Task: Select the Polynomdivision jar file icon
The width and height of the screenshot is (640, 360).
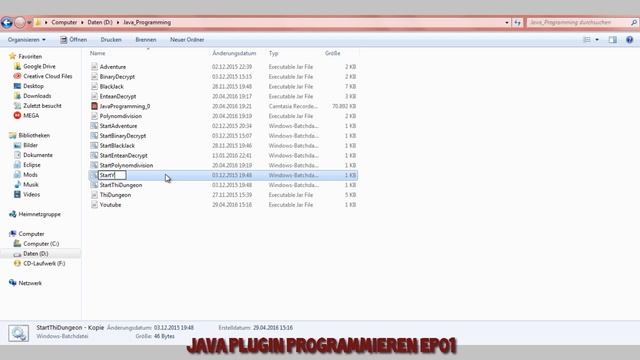Action: point(94,116)
